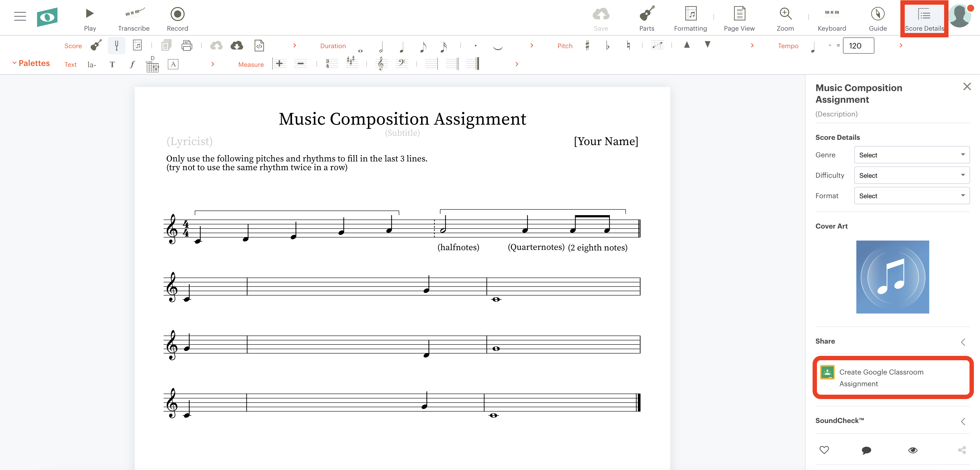Open the Difficulty Select dropdown
This screenshot has height=470, width=980.
[911, 175]
